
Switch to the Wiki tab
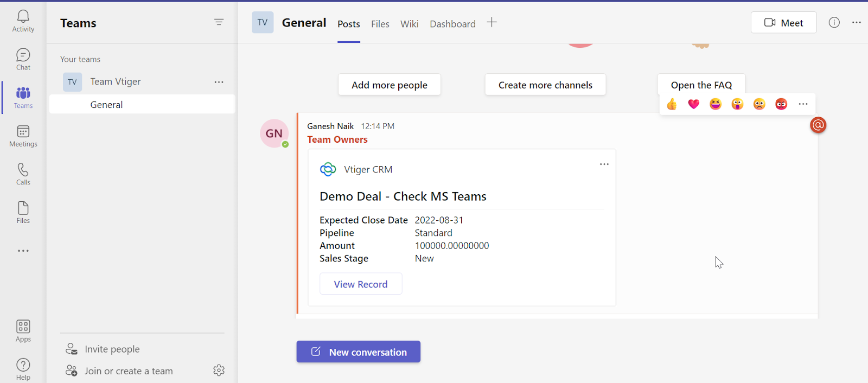(x=410, y=24)
